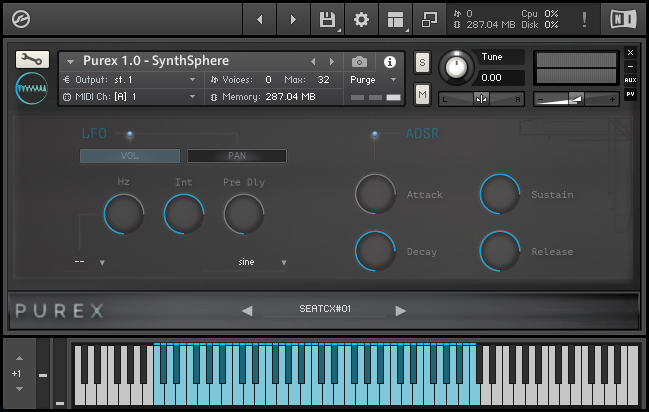The width and height of the screenshot is (649, 412).
Task: Click the Attack knob
Action: 375,194
